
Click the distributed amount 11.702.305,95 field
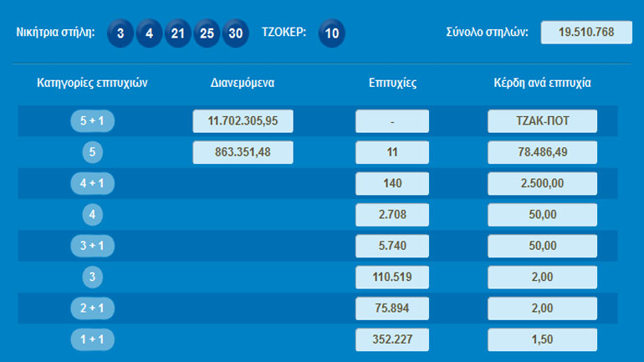pyautogui.click(x=243, y=121)
